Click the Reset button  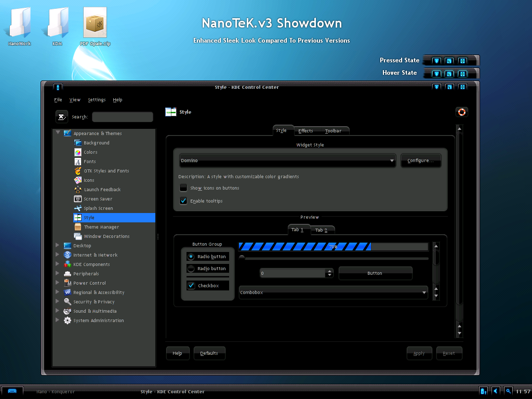(x=449, y=353)
